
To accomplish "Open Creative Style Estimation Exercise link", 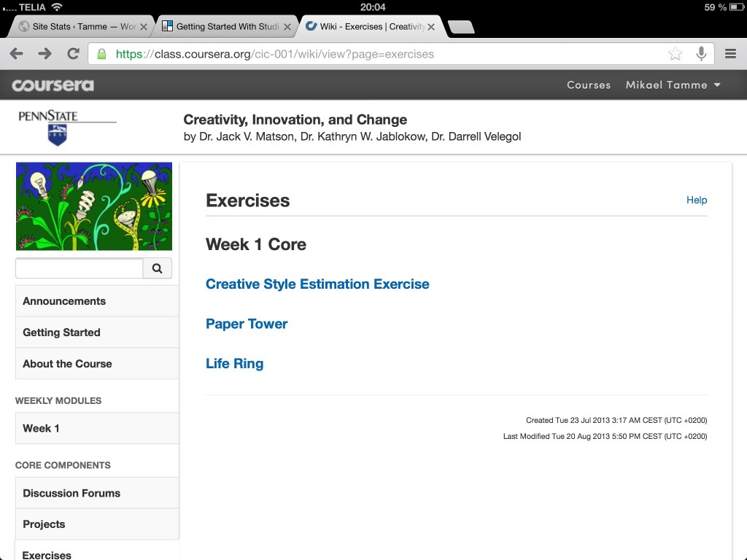I will point(317,284).
